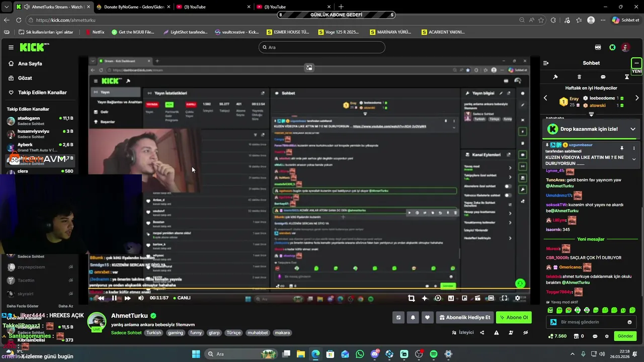
Task: Show next weekly top gifters page
Action: point(637,98)
